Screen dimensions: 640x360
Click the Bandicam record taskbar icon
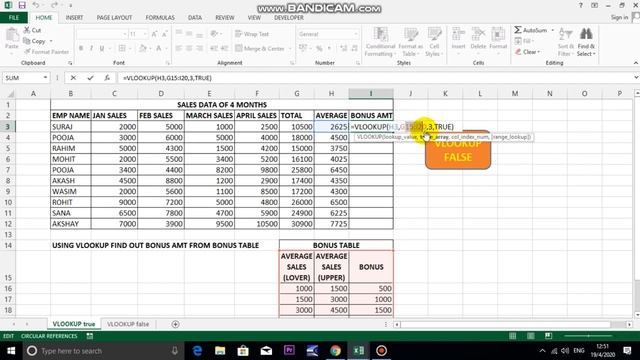[381, 351]
